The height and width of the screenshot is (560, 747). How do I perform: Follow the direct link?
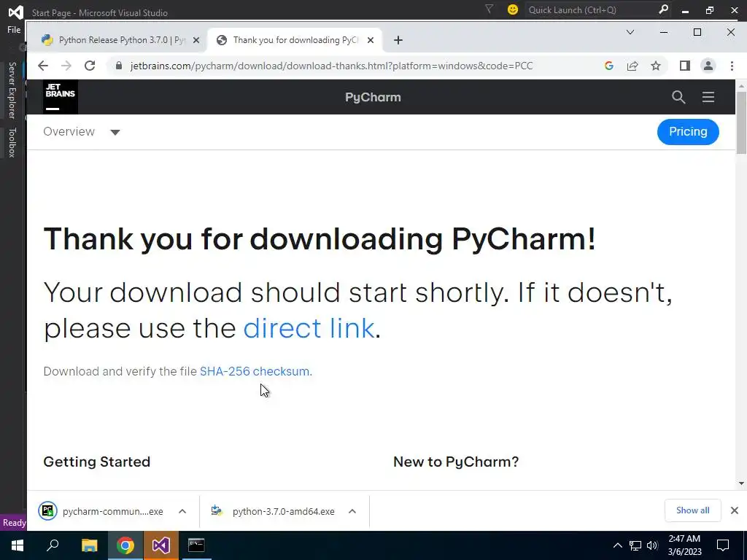tap(309, 328)
